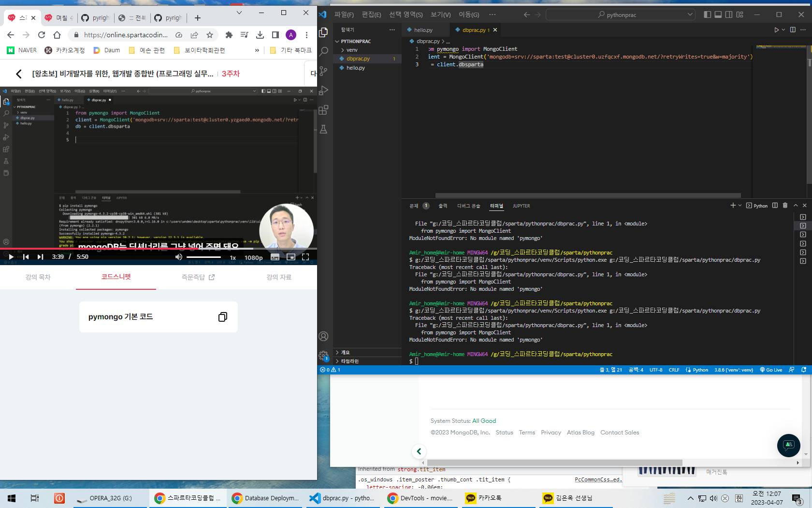Open Chrome downloads from the toolbar

click(x=260, y=35)
